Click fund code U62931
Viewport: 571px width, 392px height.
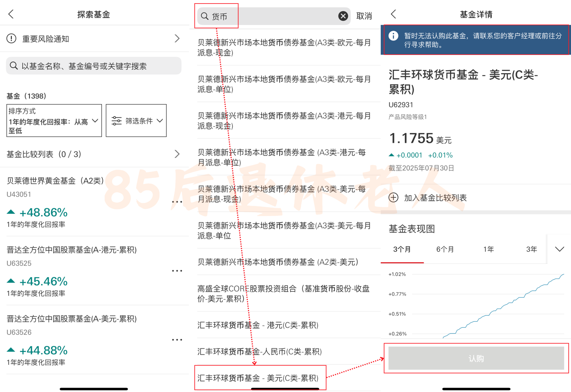tap(401, 105)
